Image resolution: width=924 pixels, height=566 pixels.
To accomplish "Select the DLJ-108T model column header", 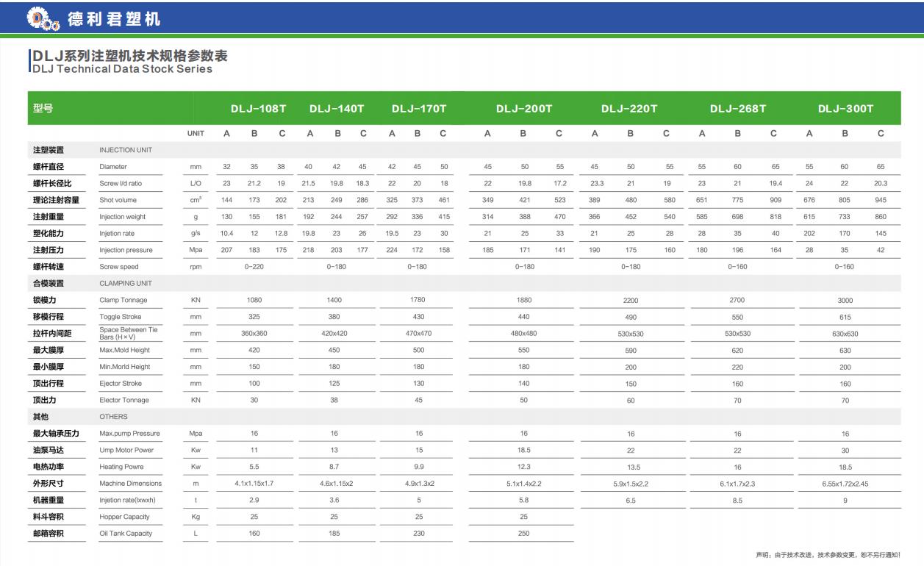I will 258,109.
